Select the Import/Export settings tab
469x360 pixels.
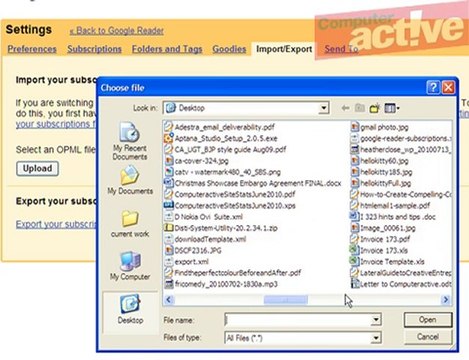click(284, 49)
